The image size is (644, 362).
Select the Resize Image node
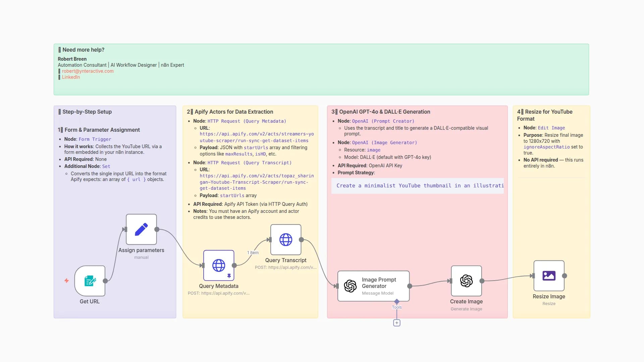click(549, 276)
